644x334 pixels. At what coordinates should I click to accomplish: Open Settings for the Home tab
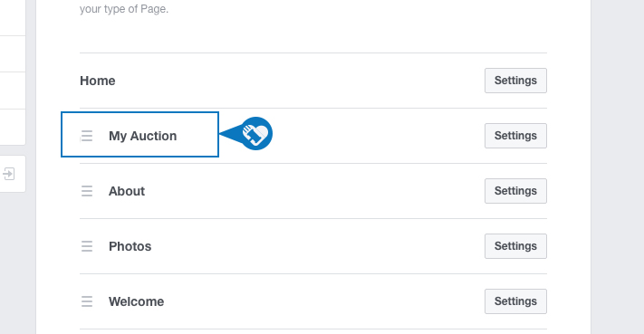(515, 81)
